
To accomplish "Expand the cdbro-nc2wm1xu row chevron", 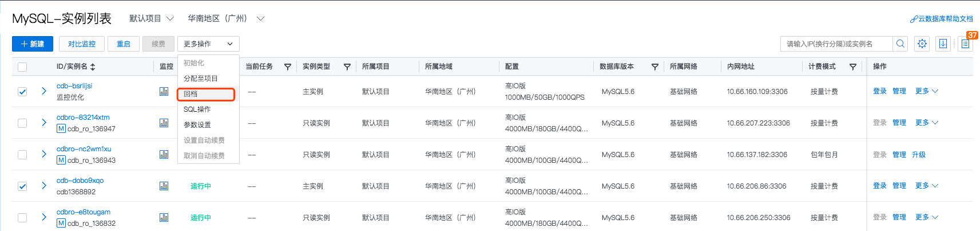I will 44,154.
